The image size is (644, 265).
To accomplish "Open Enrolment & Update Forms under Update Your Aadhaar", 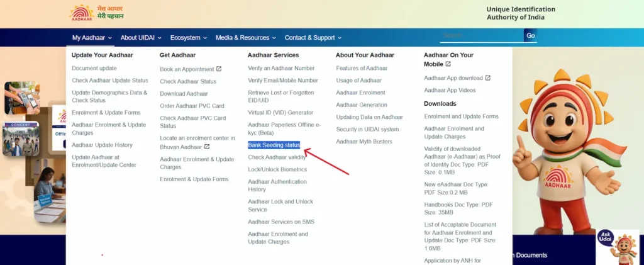I will tap(106, 113).
